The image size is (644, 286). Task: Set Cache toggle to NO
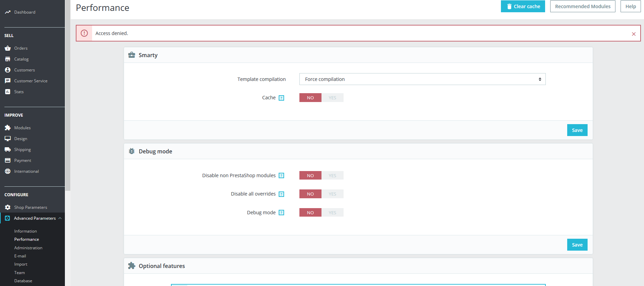pyautogui.click(x=310, y=98)
